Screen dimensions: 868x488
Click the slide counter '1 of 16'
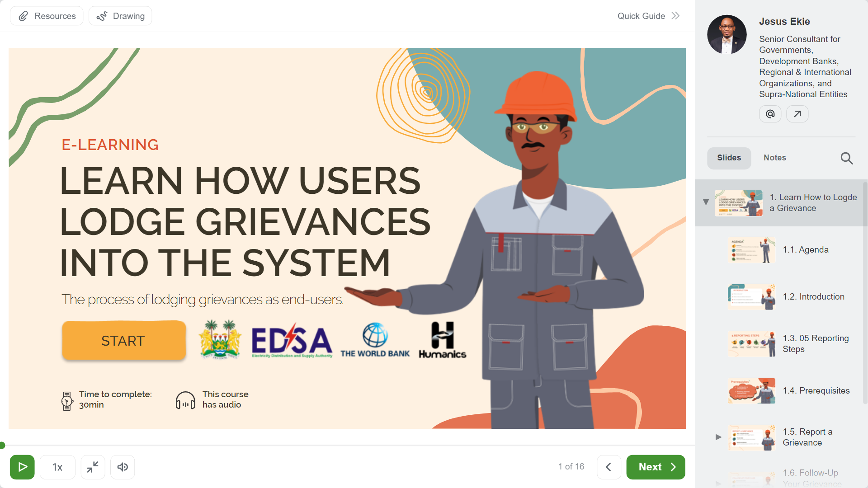coord(571,466)
